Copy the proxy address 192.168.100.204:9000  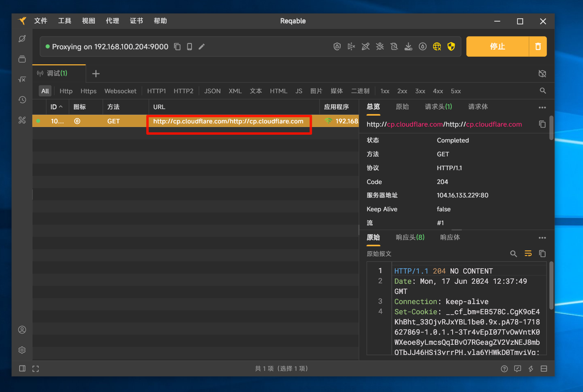pos(177,46)
